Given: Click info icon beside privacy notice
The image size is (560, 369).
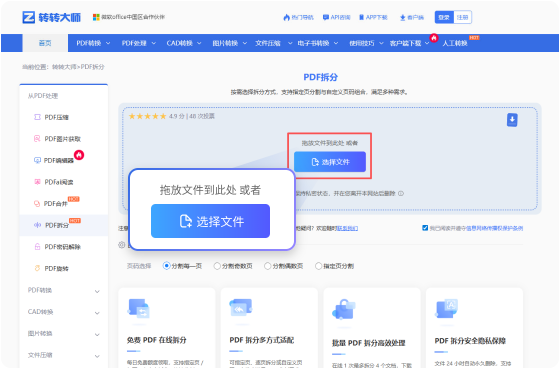Looking at the screenshot, I should tap(401, 193).
